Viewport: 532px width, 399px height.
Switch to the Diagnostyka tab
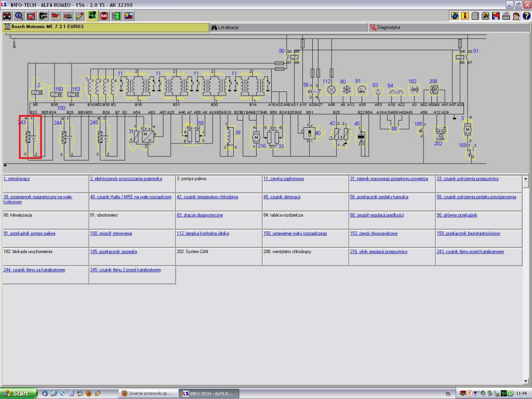coord(388,28)
